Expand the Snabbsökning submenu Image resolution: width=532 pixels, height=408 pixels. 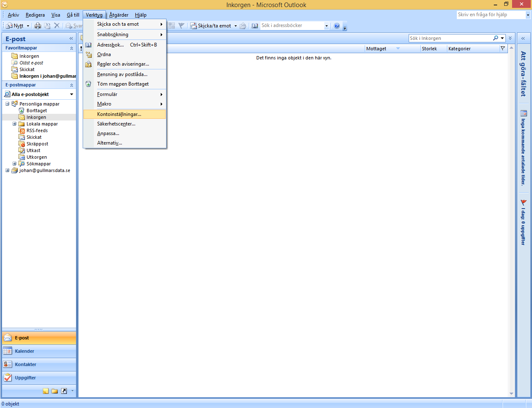coord(125,34)
